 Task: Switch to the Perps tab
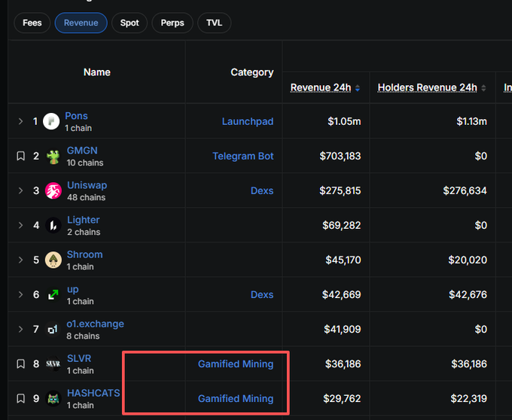coord(172,23)
